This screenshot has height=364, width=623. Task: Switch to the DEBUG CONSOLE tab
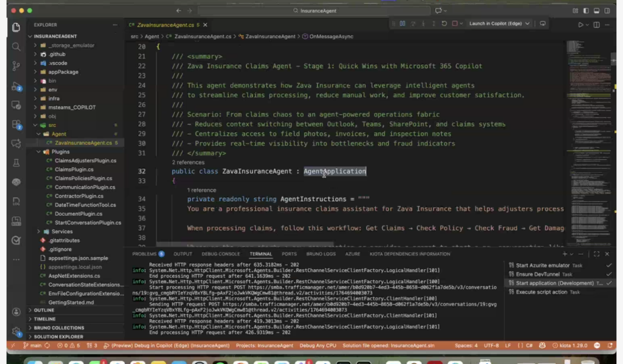click(220, 254)
